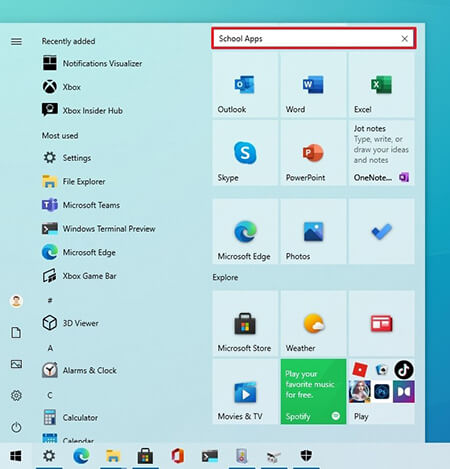Open the Outlook tile
450x469 pixels.
point(245,85)
